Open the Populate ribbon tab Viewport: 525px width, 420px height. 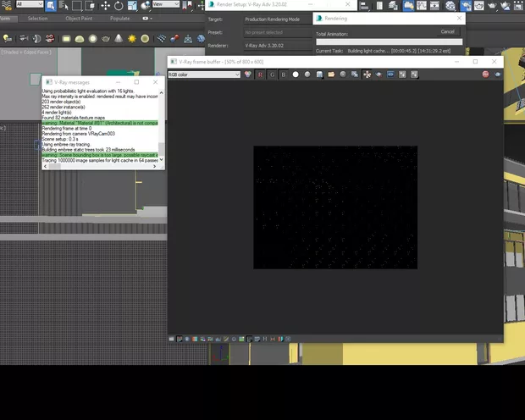pos(120,18)
